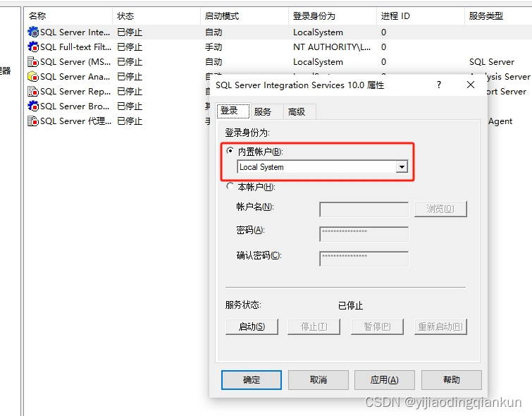Select the 本帐户 radio button
Viewport: 532px width, 416px height.
coord(230,186)
